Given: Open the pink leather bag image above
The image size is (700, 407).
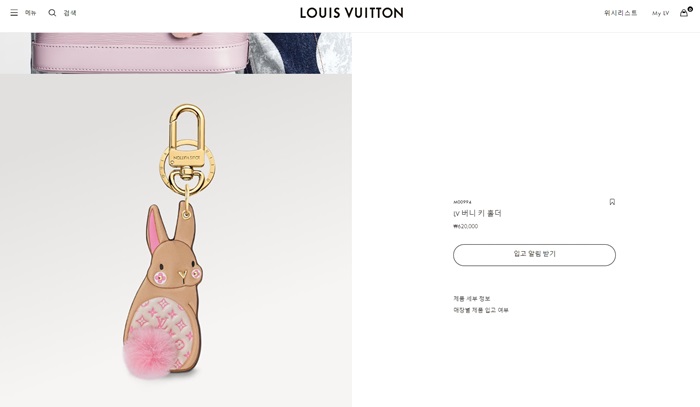Looking at the screenshot, I should click(176, 53).
